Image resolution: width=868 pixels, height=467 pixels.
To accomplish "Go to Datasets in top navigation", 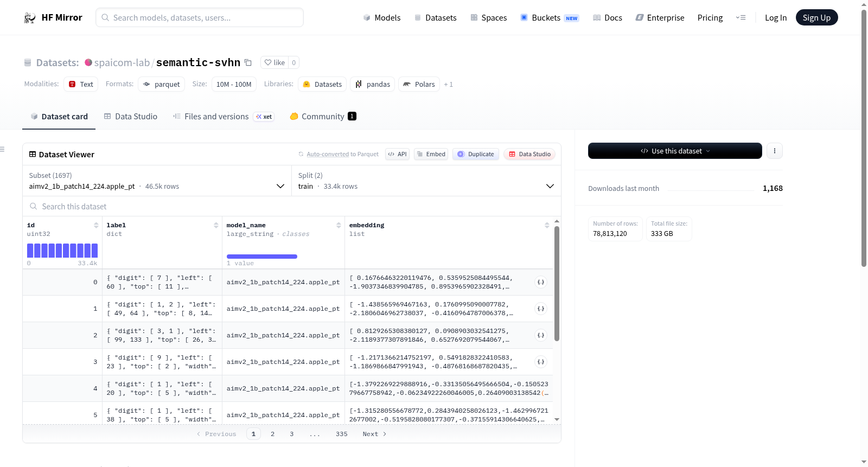I will click(x=435, y=18).
